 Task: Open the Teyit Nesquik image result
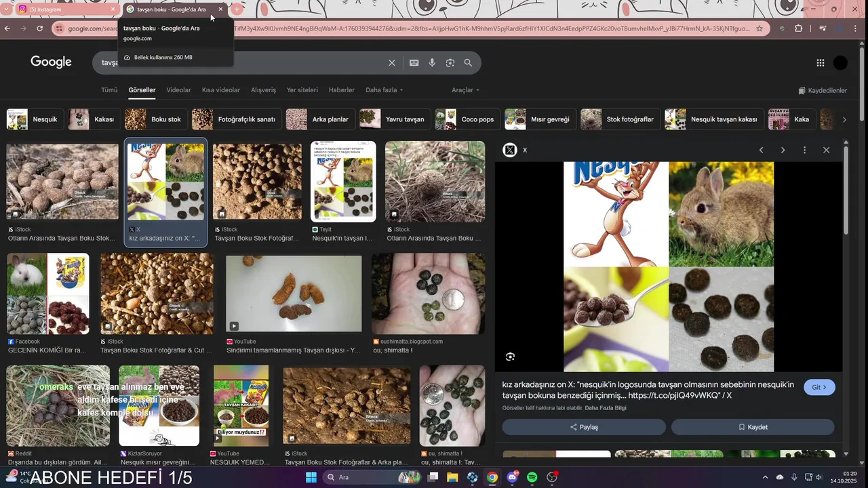coord(343,182)
